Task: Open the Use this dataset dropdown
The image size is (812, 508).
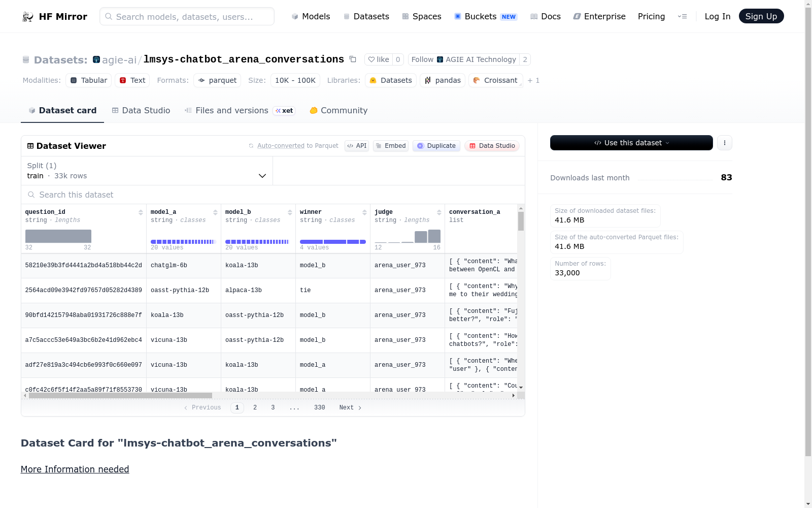Action: (x=631, y=143)
